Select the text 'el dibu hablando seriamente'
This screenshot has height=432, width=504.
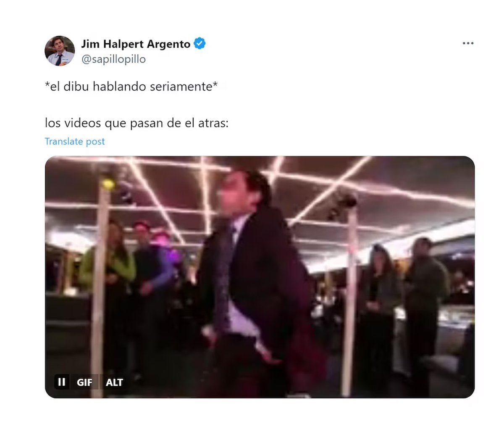pyautogui.click(x=131, y=87)
